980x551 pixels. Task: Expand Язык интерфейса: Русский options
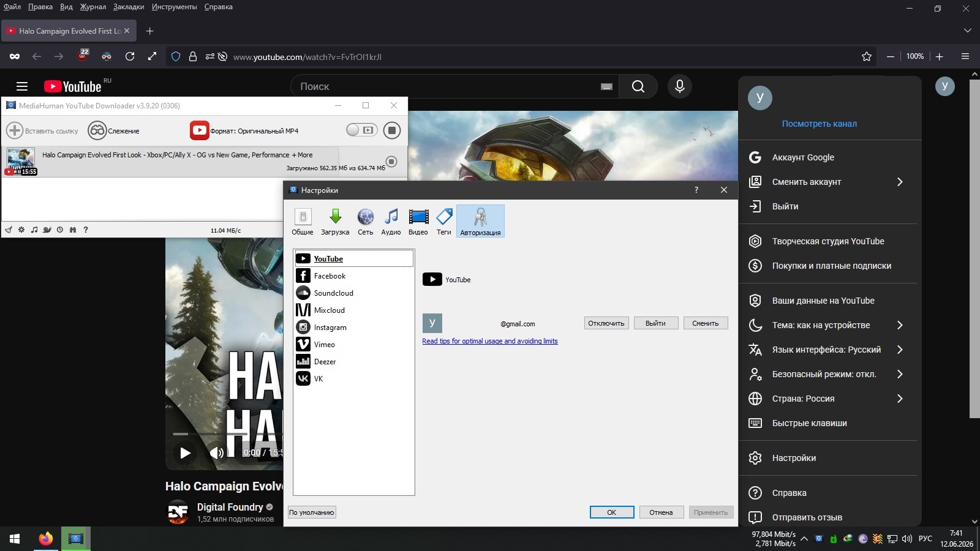[x=900, y=350]
